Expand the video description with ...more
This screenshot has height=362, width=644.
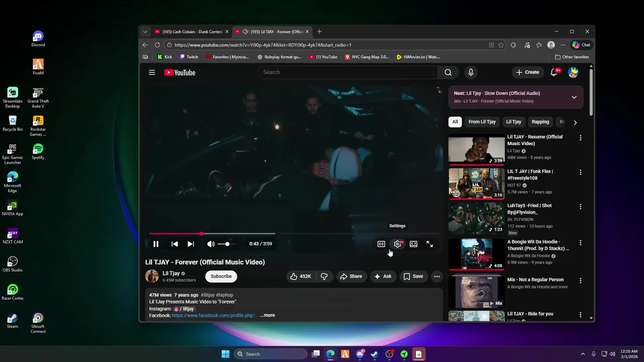tap(267, 315)
